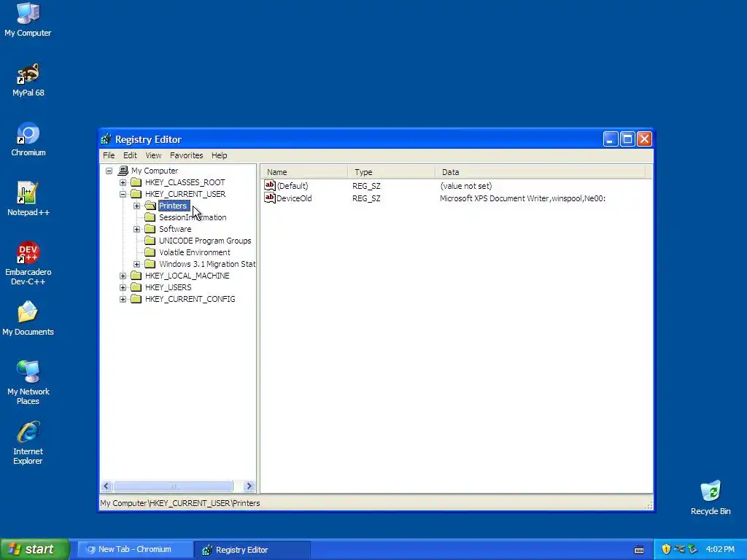
Task: Launch Internet Explorer from the desktop
Action: [28, 443]
